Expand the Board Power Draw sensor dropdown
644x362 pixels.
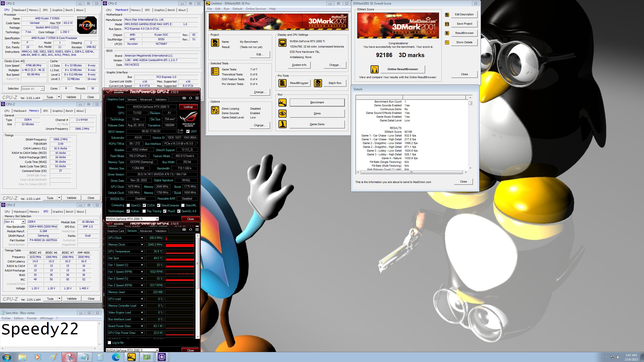[x=142, y=326]
